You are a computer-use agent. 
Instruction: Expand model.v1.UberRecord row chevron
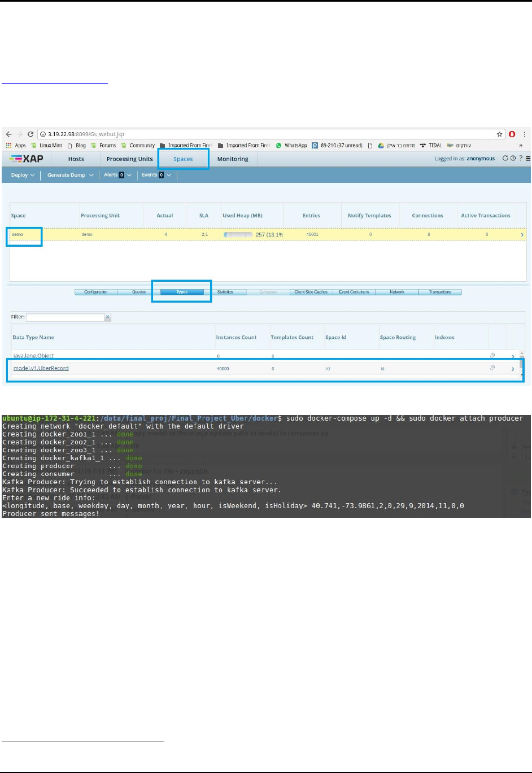pos(513,369)
